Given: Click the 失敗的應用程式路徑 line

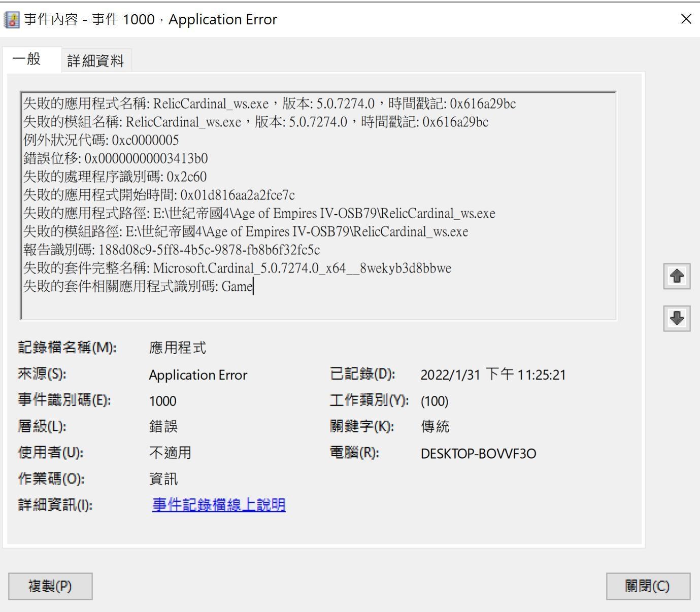Looking at the screenshot, I should pyautogui.click(x=259, y=214).
